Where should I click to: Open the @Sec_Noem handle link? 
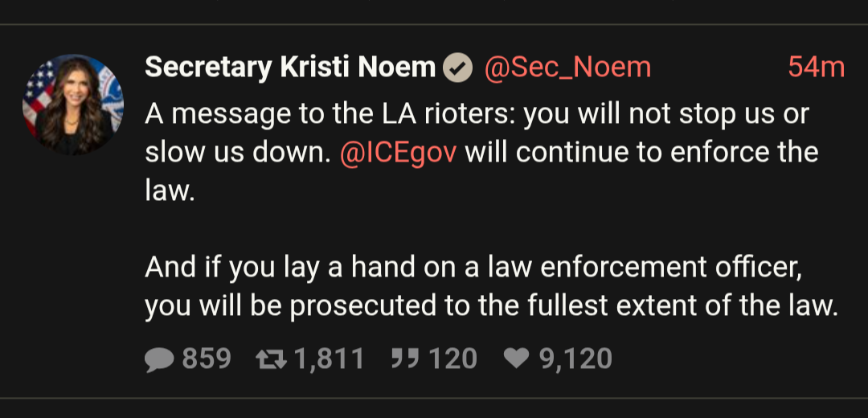567,68
